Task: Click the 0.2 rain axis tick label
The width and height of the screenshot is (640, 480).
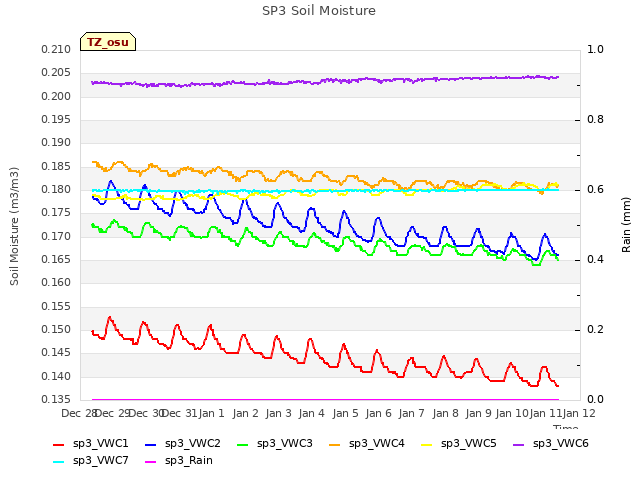Action: 595,330
